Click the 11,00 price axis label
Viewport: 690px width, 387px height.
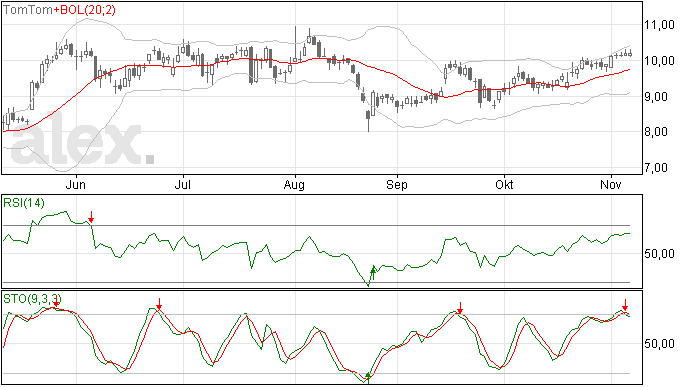point(659,25)
